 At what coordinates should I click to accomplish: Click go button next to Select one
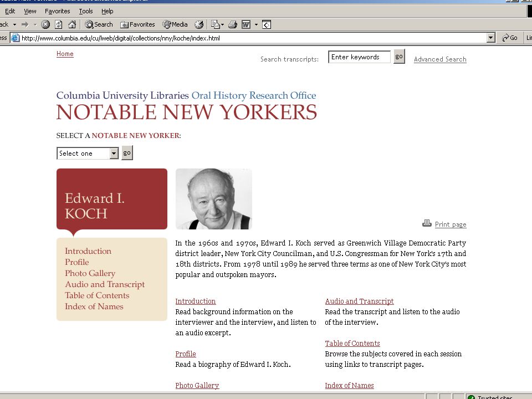127,153
